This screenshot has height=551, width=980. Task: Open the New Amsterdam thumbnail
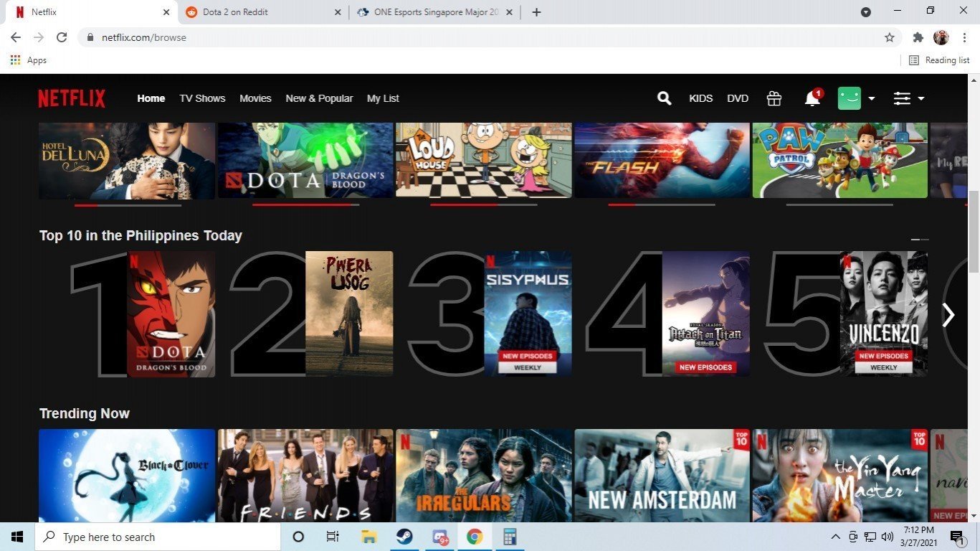(662, 476)
